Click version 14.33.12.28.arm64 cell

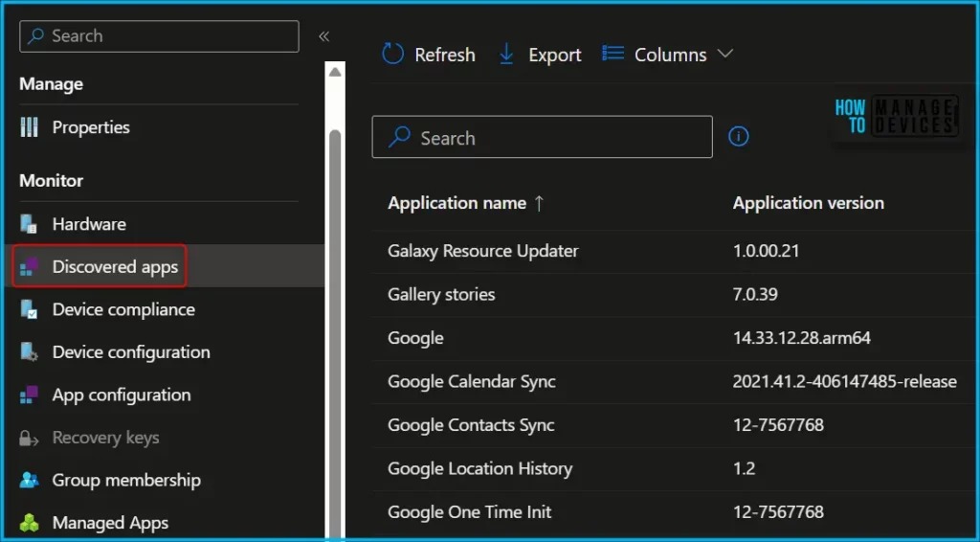coord(801,338)
